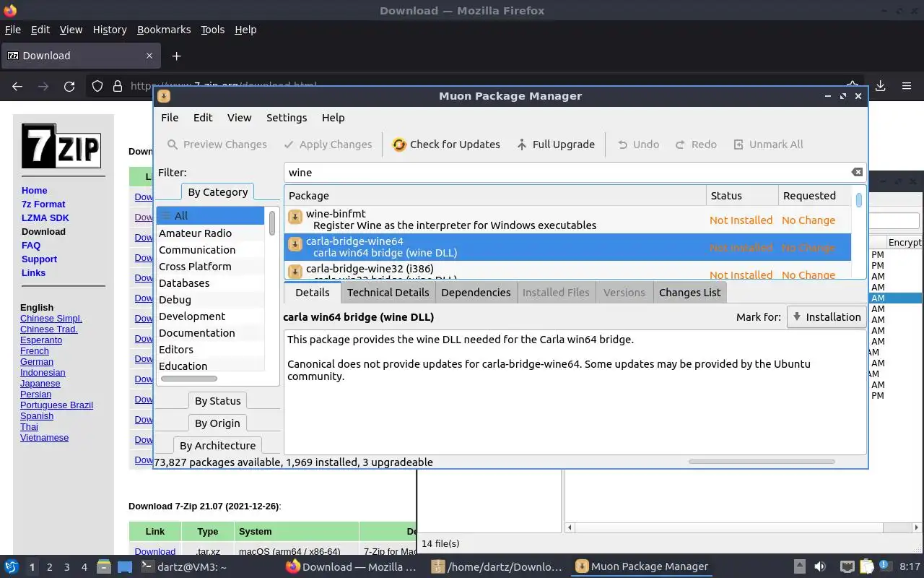
Task: Click the network icon in system tray
Action: [x=847, y=566]
